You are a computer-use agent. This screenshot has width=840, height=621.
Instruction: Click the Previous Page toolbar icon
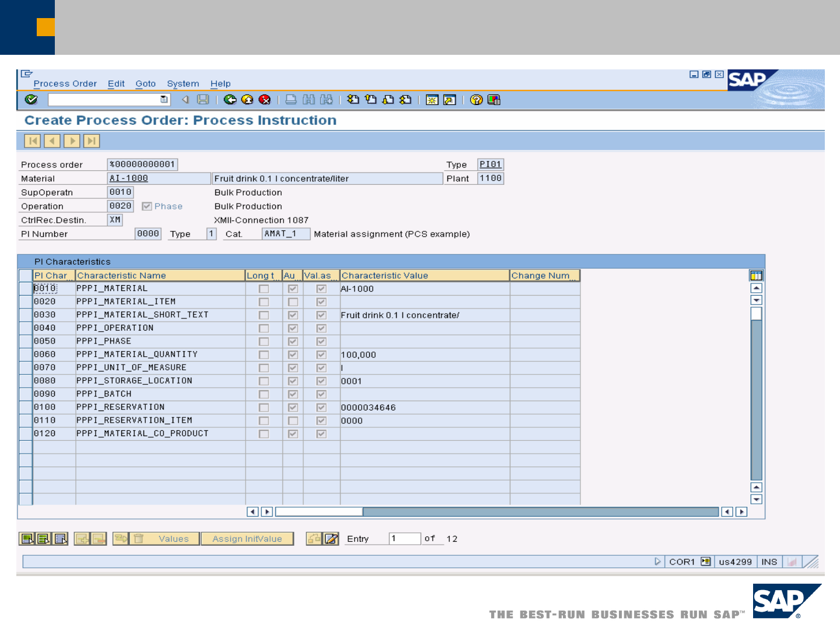pyautogui.click(x=370, y=100)
